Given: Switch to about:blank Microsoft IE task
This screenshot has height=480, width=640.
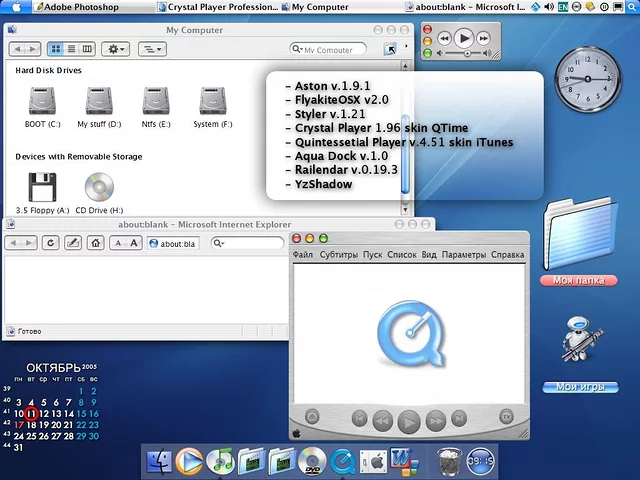Looking at the screenshot, I should [465, 7].
